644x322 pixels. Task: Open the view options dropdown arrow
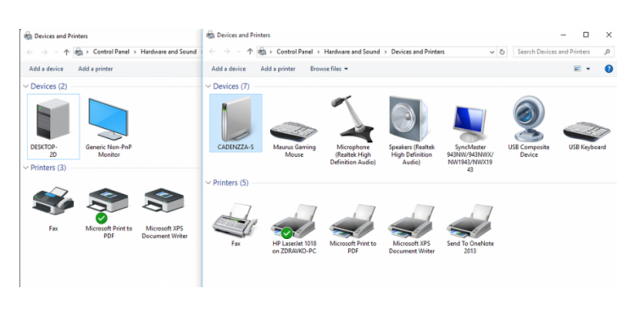(588, 69)
